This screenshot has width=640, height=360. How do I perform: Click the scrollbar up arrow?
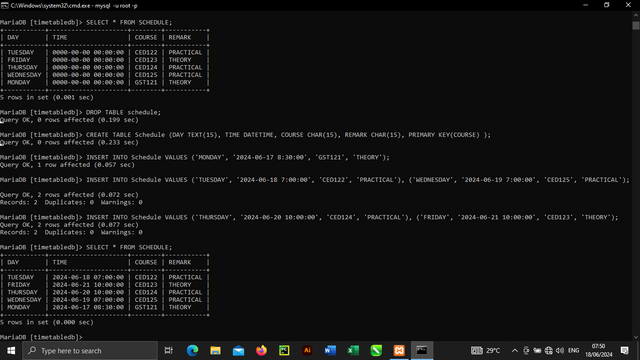(x=636, y=15)
